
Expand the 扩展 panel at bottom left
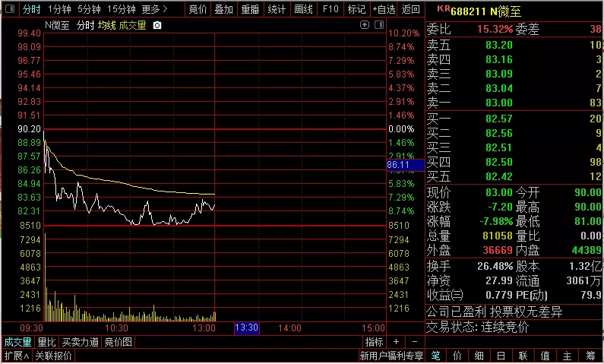17,356
